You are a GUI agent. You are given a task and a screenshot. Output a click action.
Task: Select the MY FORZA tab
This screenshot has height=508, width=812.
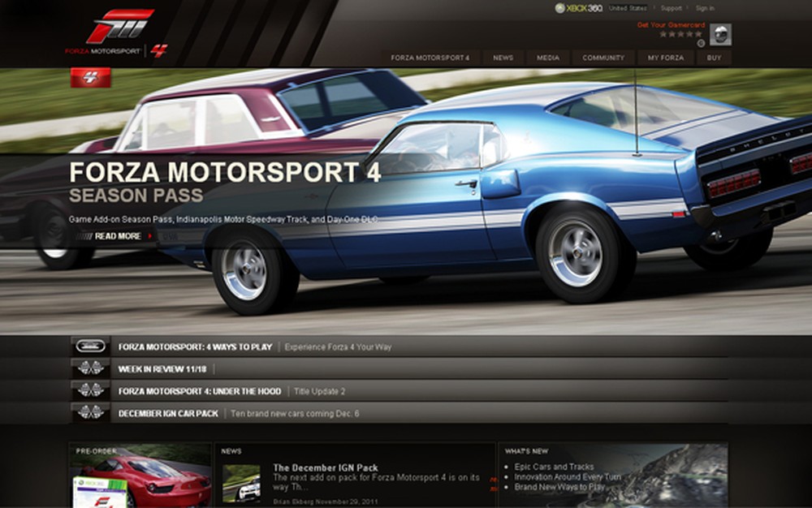pos(666,58)
